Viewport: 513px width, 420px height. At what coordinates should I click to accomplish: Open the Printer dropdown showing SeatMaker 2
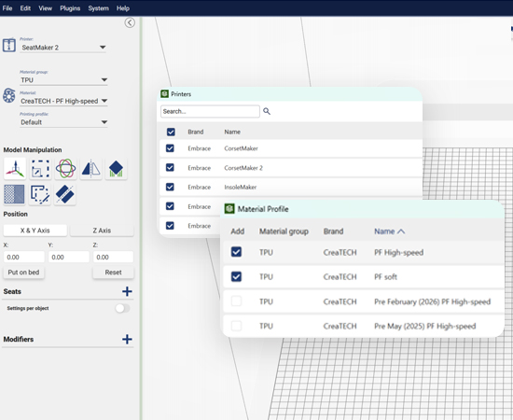[63, 48]
